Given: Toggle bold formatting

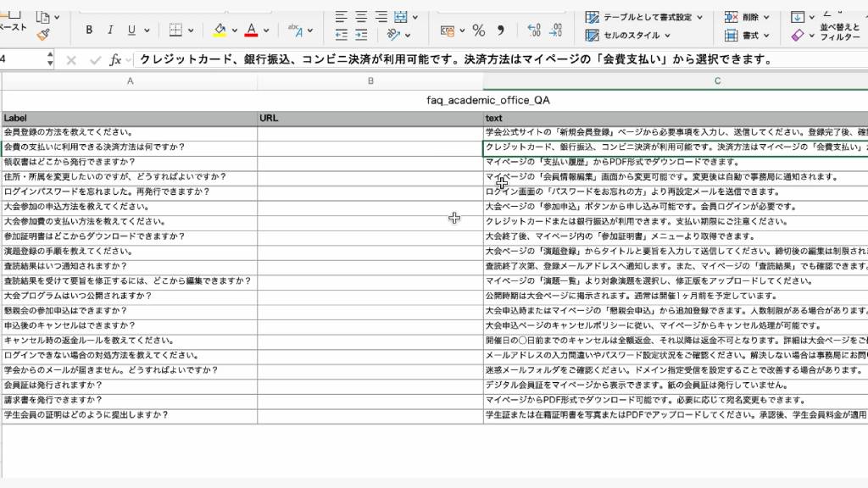Looking at the screenshot, I should pos(89,30).
